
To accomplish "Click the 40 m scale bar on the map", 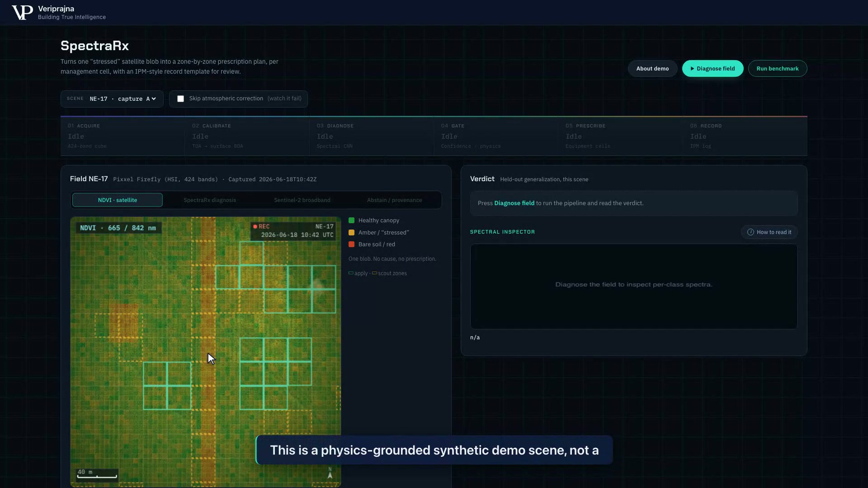I will pyautogui.click(x=97, y=474).
